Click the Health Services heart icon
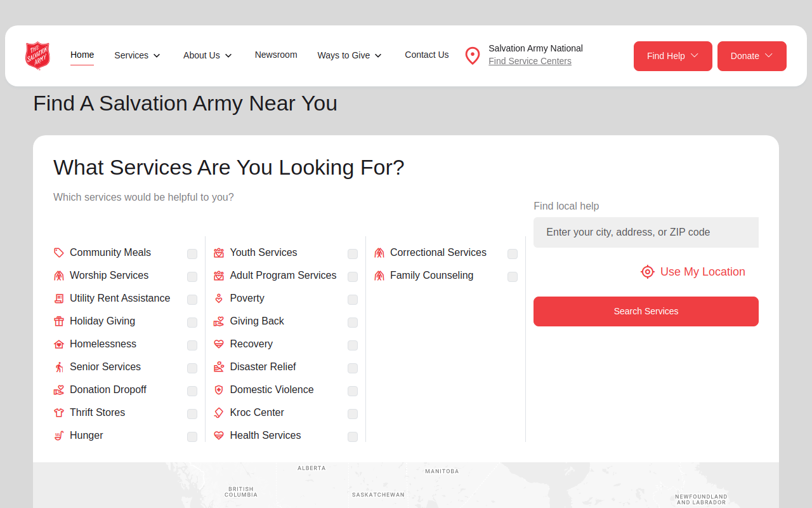This screenshot has height=508, width=812. tap(219, 436)
